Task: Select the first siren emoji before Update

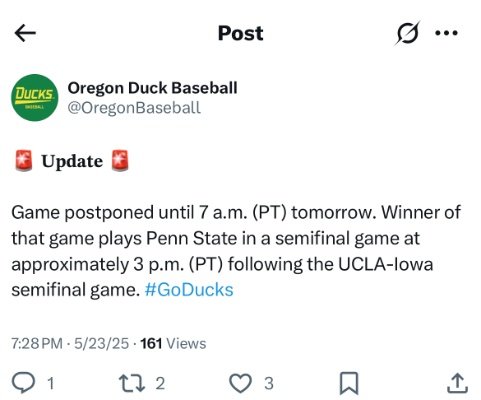Action: [x=24, y=160]
